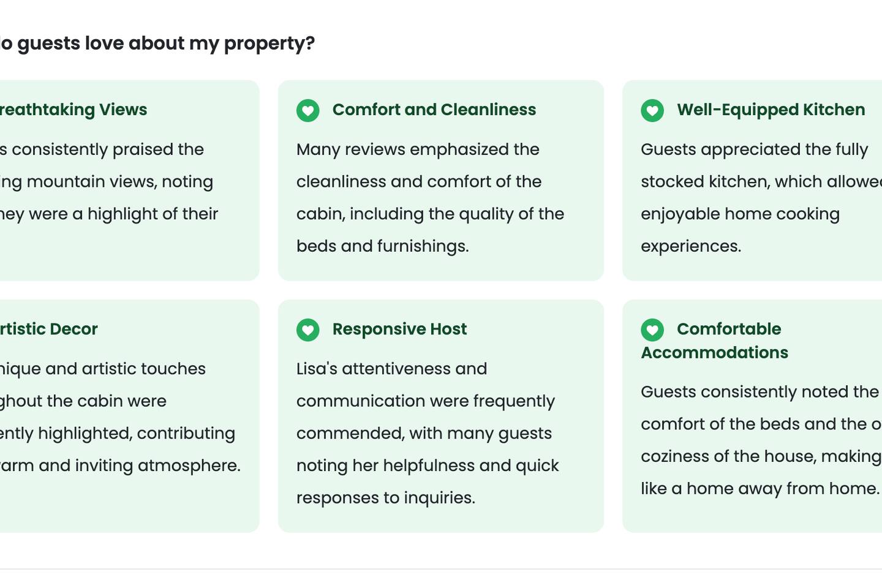Select the Breathtaking Views card title
882x588 pixels.
pyautogui.click(x=73, y=110)
